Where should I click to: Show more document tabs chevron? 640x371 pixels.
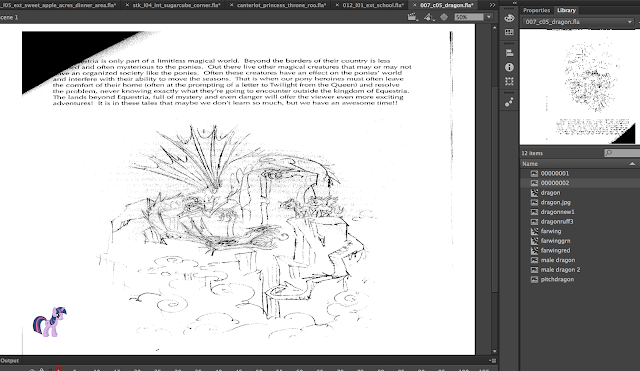492,5
